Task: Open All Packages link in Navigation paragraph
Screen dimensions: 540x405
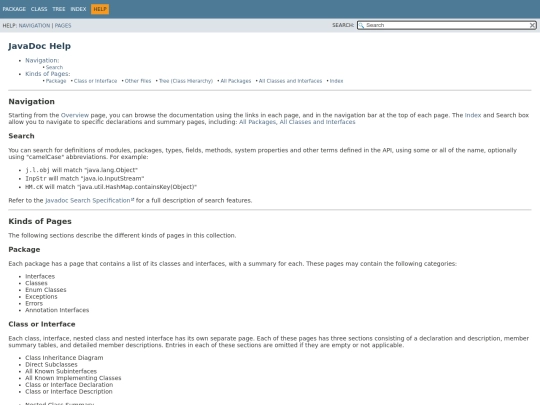Action: pos(257,122)
